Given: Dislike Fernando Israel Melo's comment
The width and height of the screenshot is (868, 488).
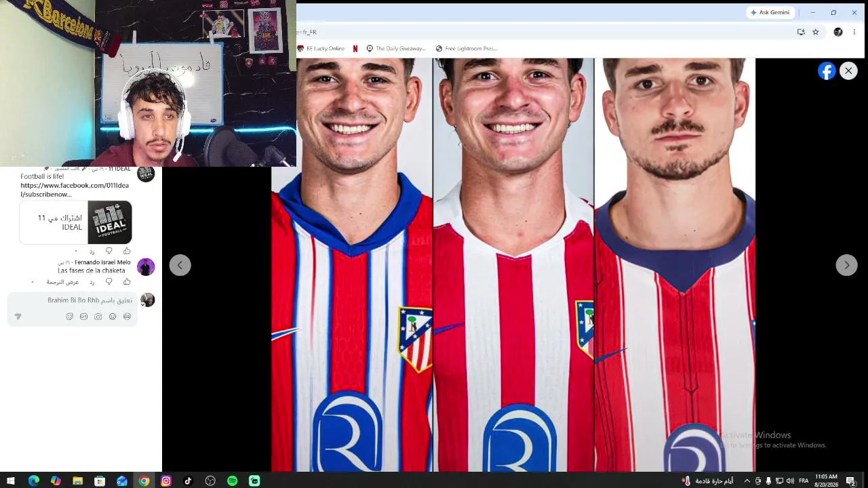Looking at the screenshot, I should pos(108,281).
